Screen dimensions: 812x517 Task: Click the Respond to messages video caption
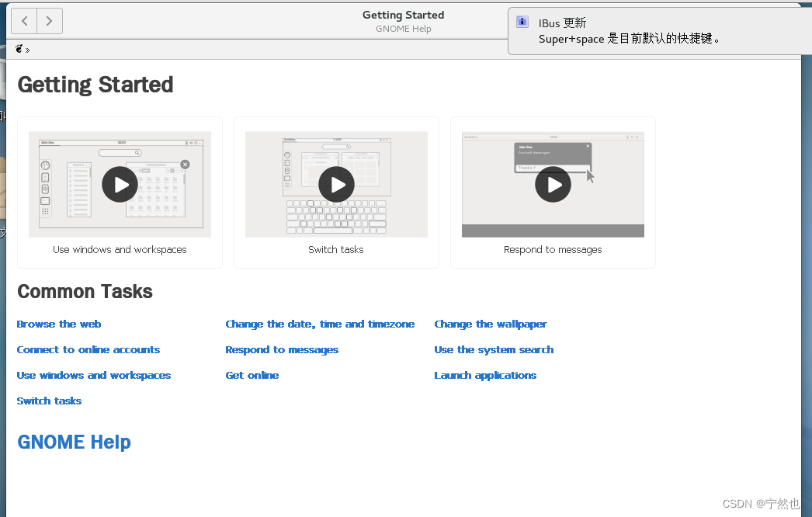(553, 250)
